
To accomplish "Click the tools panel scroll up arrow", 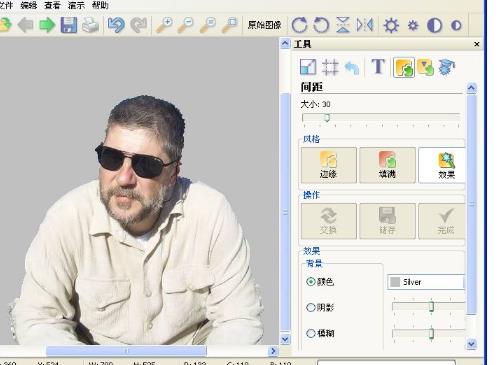I will coord(471,88).
